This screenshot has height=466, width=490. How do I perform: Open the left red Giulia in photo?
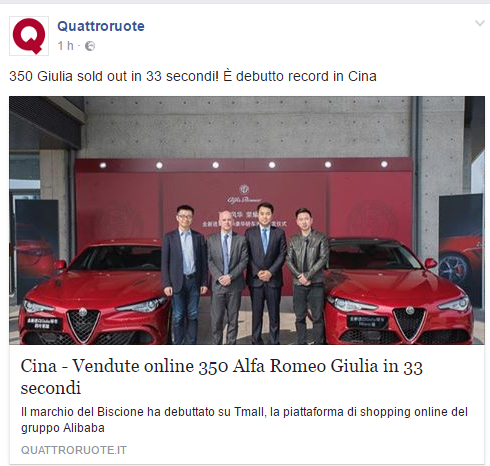pyautogui.click(x=95, y=292)
